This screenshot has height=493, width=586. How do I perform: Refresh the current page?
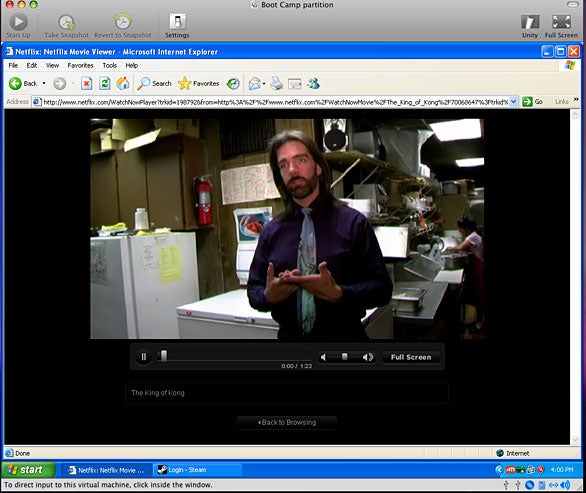click(x=105, y=83)
